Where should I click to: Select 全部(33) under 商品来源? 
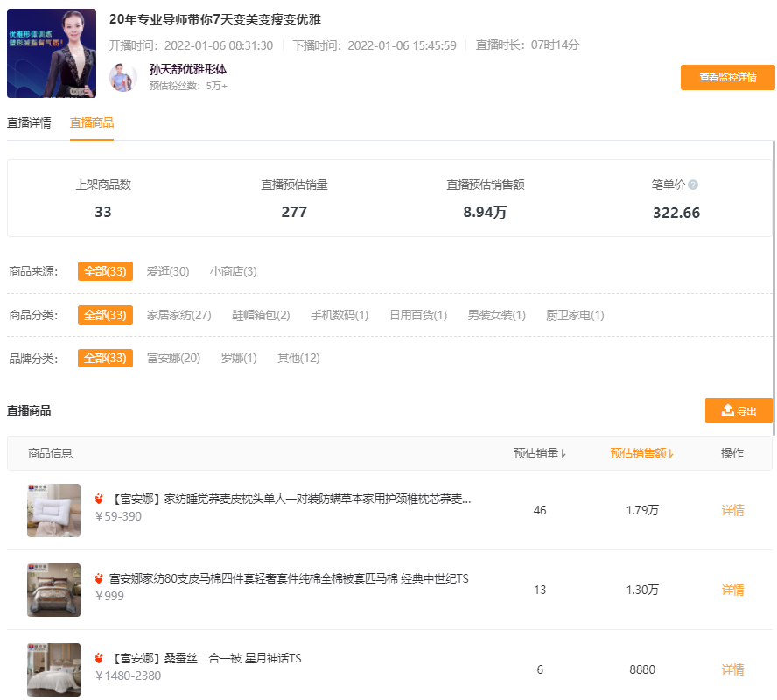coord(105,271)
